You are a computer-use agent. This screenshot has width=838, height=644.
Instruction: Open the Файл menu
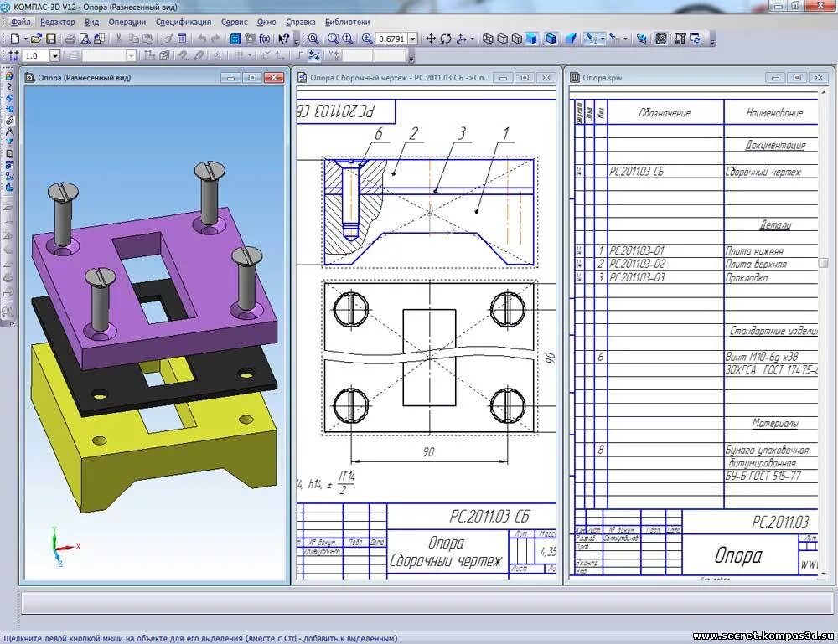(20, 22)
